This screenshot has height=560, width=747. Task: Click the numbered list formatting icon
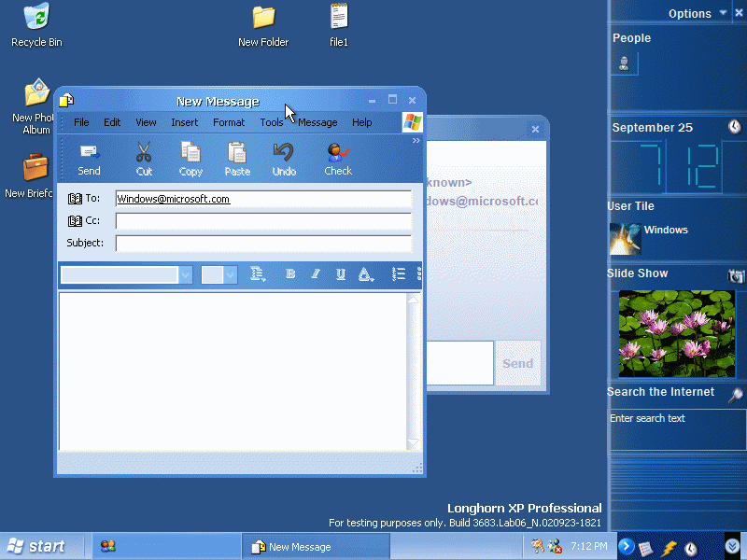click(399, 273)
